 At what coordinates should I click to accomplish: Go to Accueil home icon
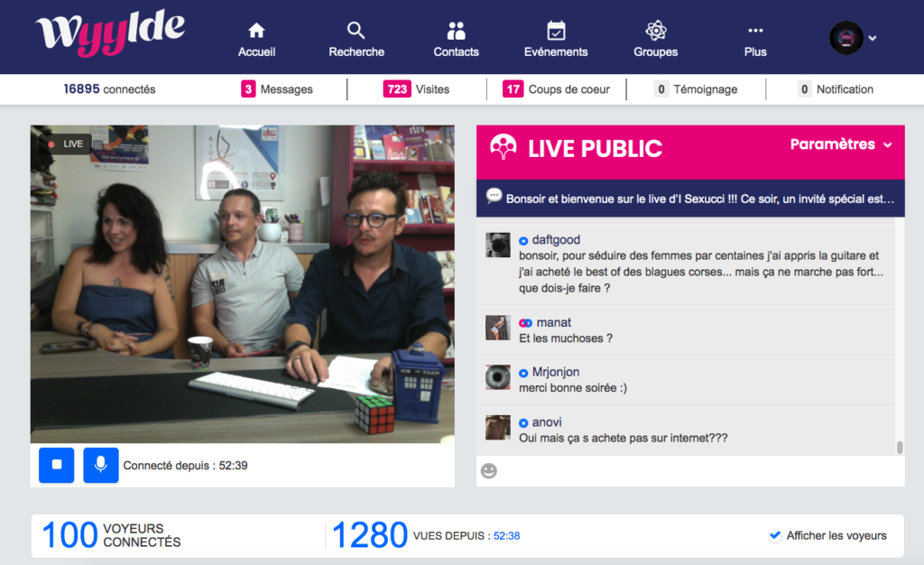(256, 30)
